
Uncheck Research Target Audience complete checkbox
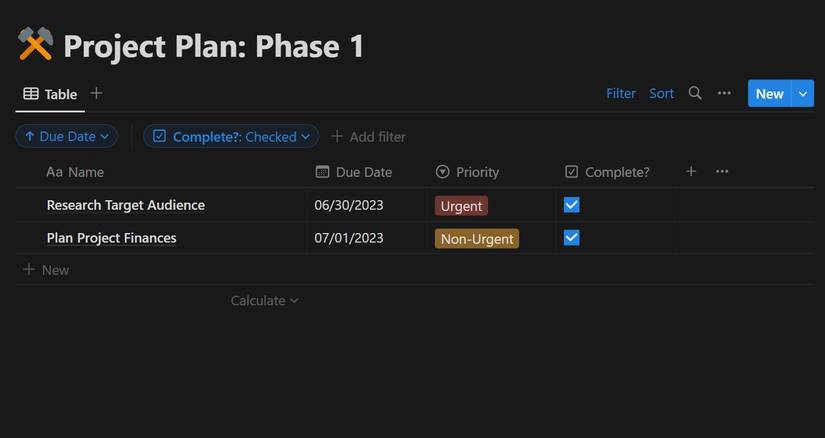[x=572, y=205]
